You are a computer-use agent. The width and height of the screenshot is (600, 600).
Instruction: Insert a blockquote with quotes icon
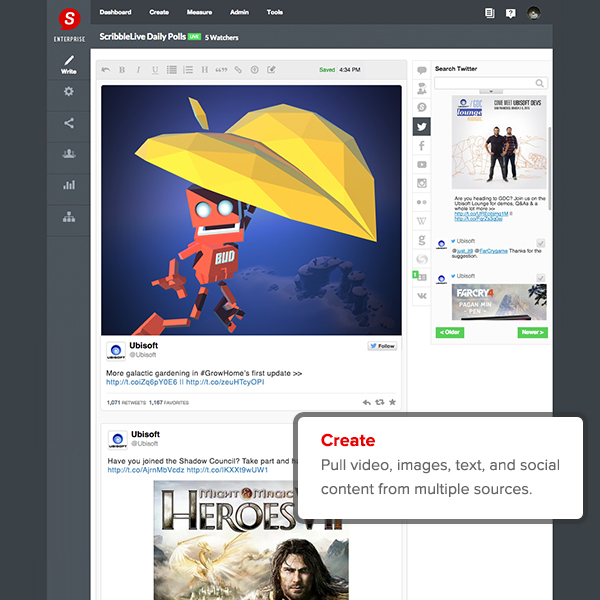(221, 70)
